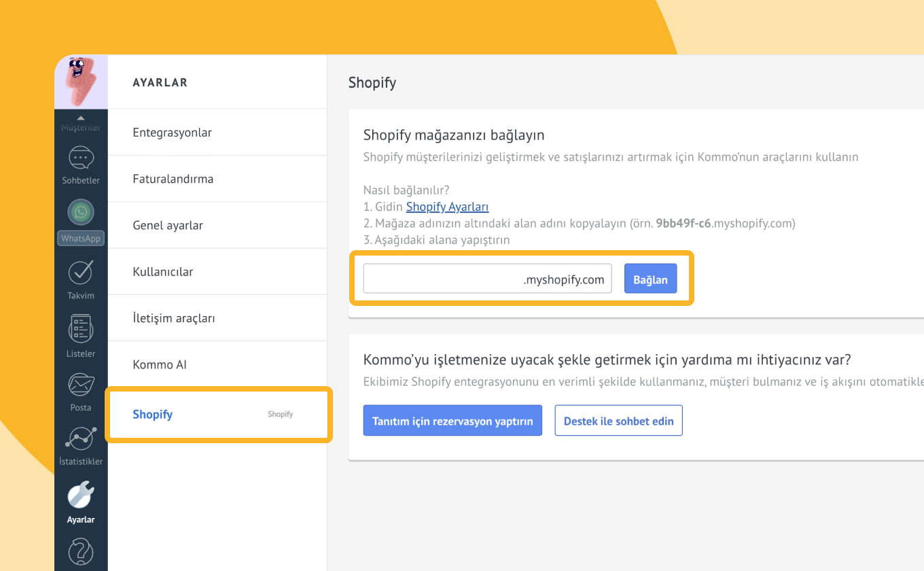The width and height of the screenshot is (924, 571).
Task: Click Destek ile sohbet edin button
Action: (618, 421)
